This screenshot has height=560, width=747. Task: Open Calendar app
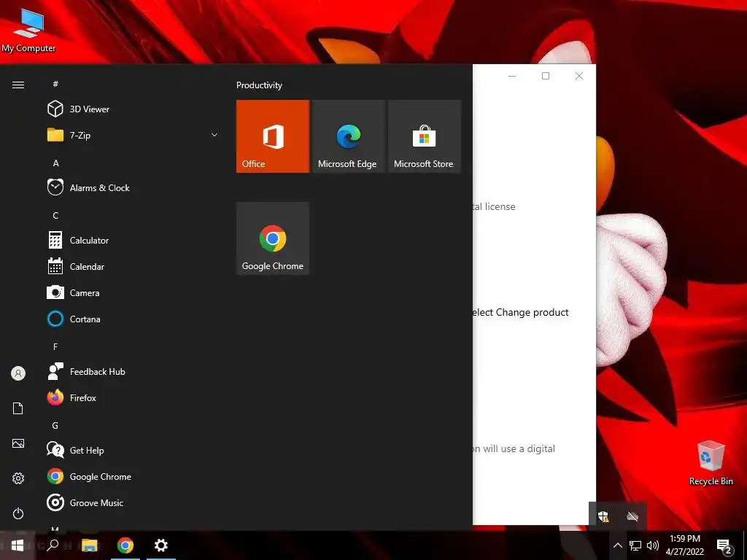[x=133, y=267]
